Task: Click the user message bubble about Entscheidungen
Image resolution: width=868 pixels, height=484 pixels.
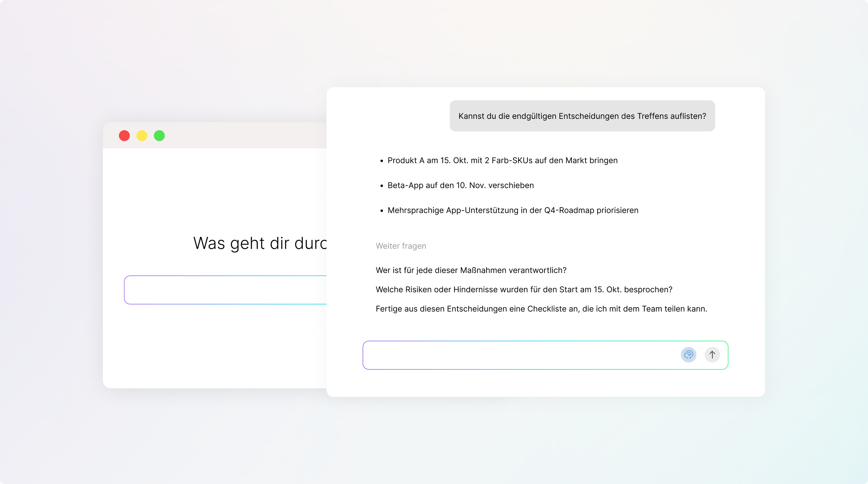Action: [582, 116]
